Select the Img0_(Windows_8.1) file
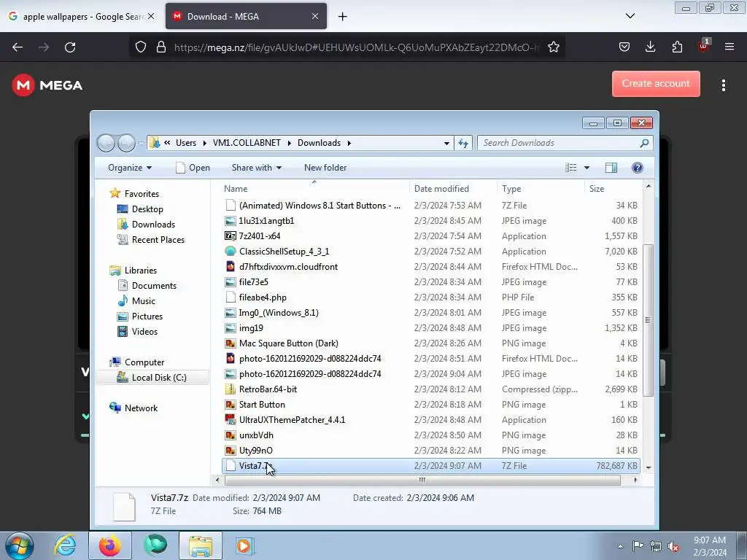The image size is (747, 560). 279,313
